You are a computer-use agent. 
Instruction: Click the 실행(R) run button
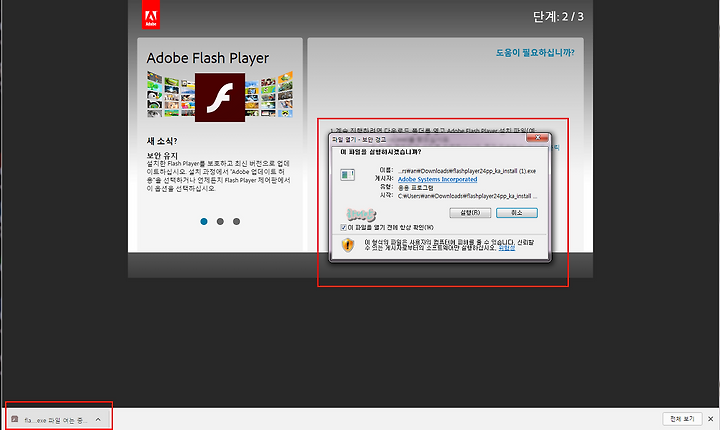(470, 213)
